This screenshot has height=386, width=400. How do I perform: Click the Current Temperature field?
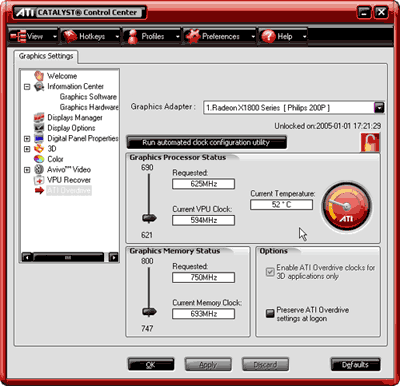pyautogui.click(x=281, y=205)
